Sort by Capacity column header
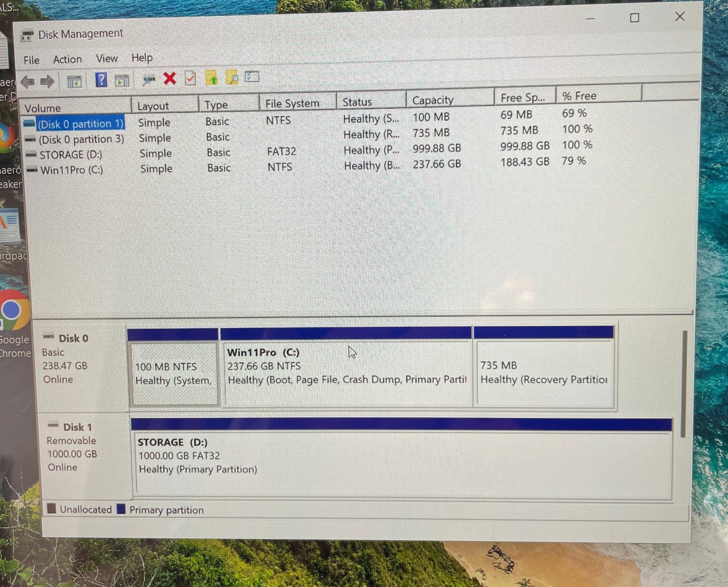 click(450, 99)
